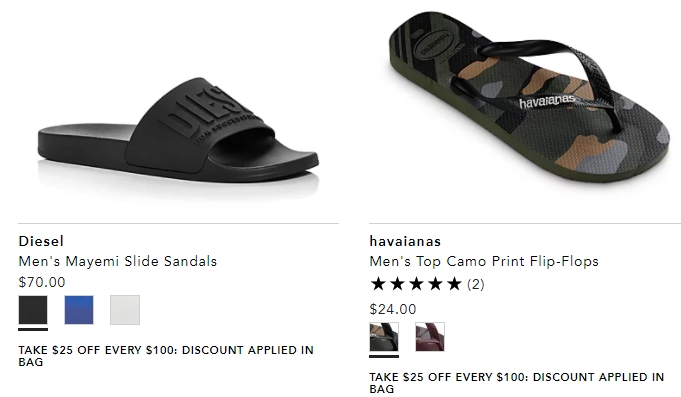
Task: Open Men's Top Camo Print Flip-Flops page
Action: pos(484,261)
